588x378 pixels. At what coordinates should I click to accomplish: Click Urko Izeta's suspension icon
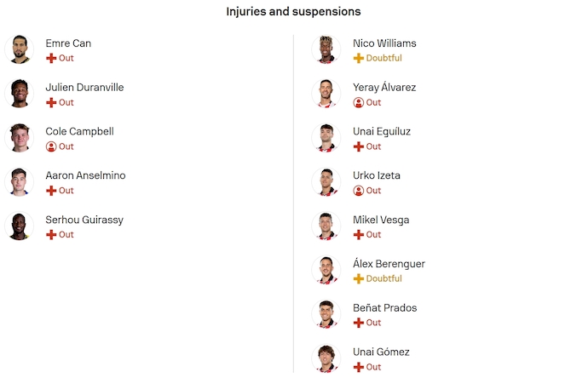358,191
